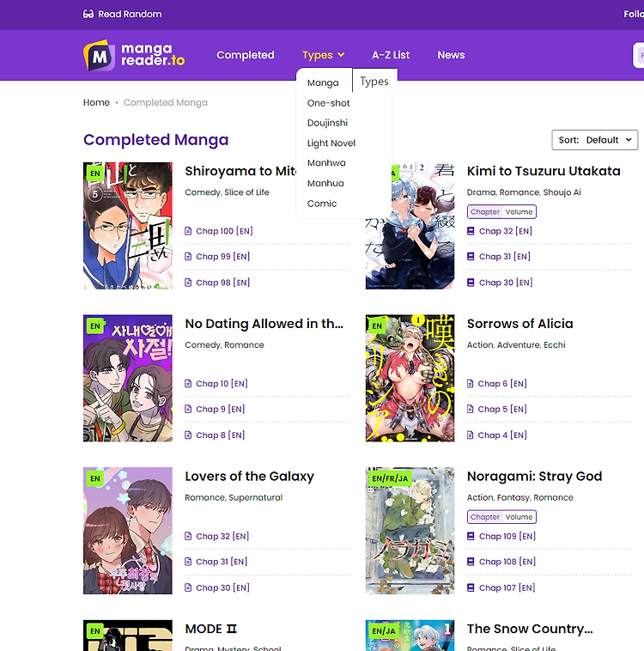Screen dimensions: 644x651
Task: Choose Doujinshi from Types menu
Action: pyautogui.click(x=327, y=124)
